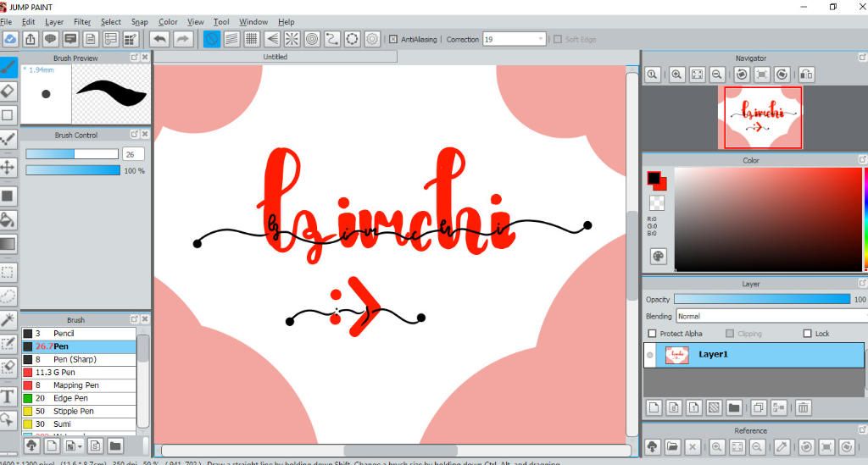Open the Layer menu

[x=54, y=21]
